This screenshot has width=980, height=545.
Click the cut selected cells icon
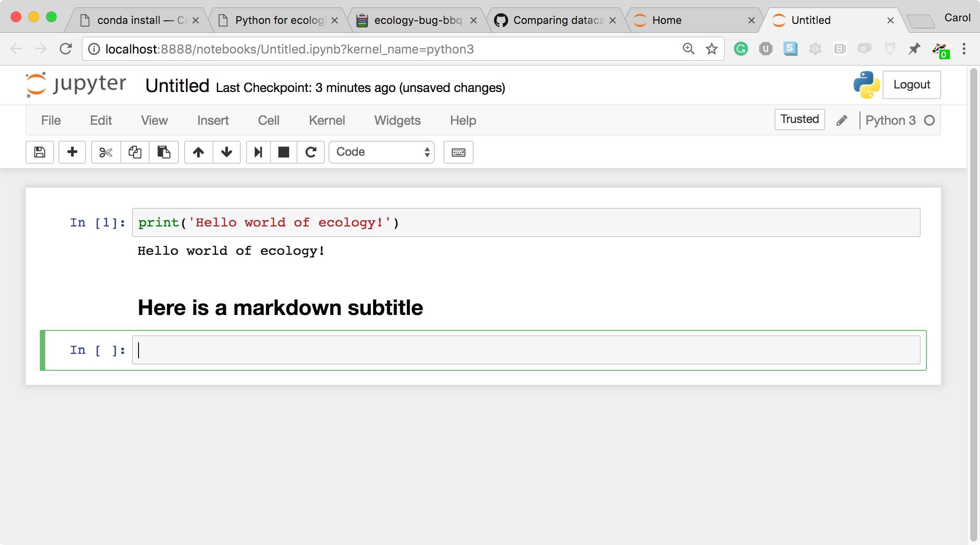[x=104, y=151]
